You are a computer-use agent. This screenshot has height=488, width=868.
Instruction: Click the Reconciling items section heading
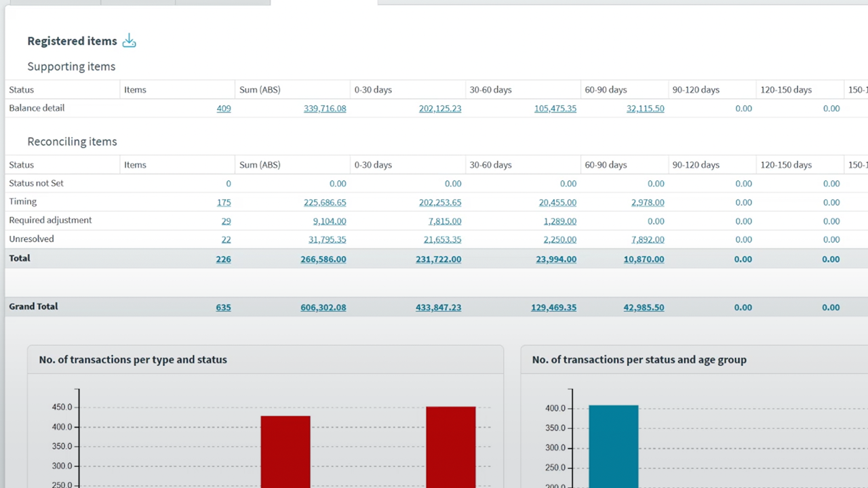click(72, 142)
